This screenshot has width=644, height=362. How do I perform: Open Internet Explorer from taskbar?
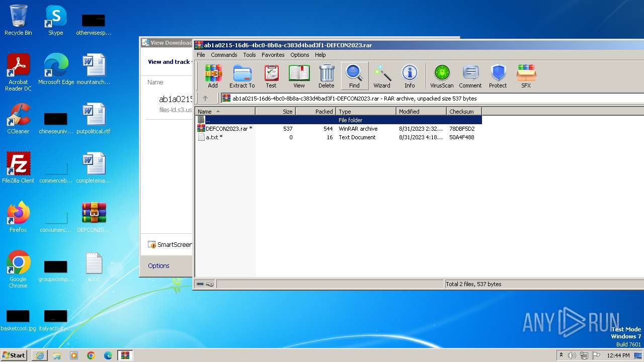[40, 355]
